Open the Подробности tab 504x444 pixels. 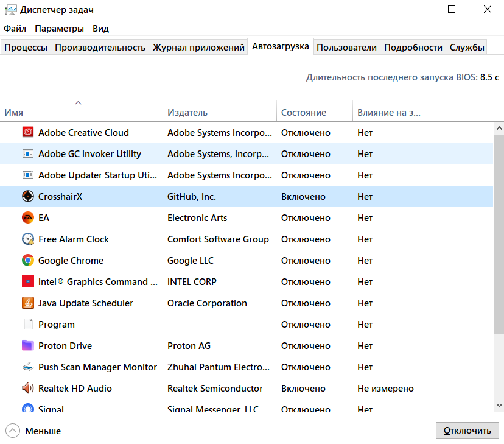click(413, 48)
